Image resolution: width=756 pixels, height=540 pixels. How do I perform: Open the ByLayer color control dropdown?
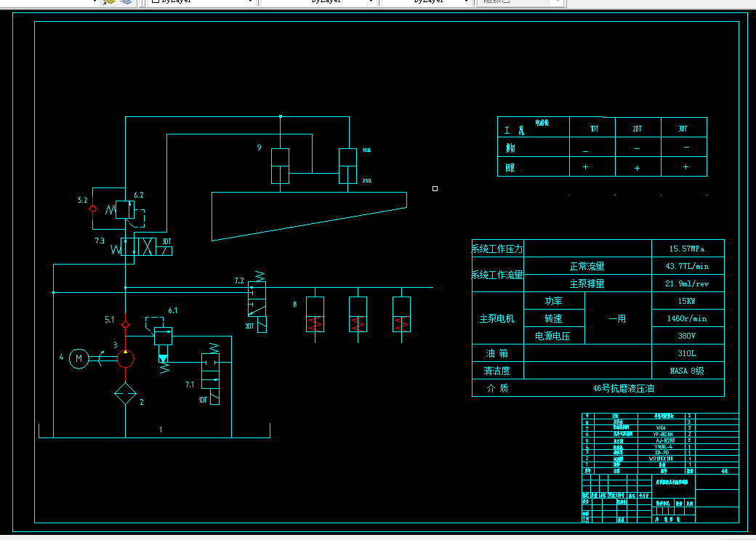[201, 1]
